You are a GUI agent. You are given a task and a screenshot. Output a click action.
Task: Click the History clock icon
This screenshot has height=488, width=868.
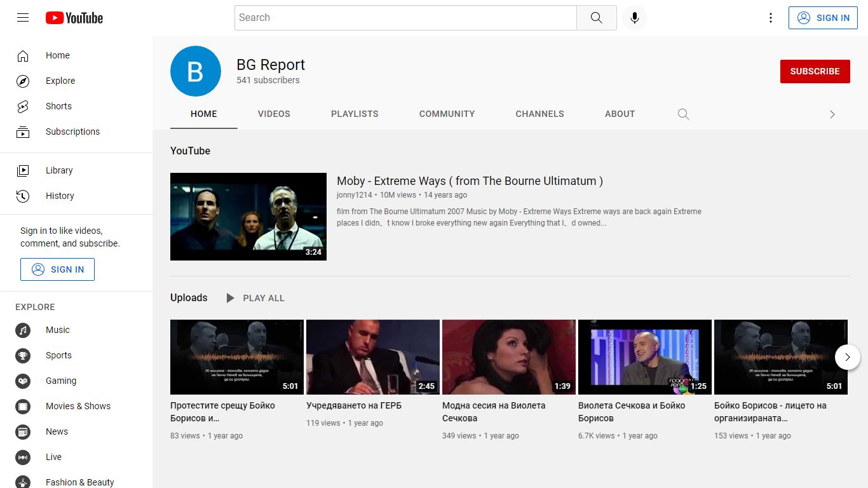coord(23,196)
